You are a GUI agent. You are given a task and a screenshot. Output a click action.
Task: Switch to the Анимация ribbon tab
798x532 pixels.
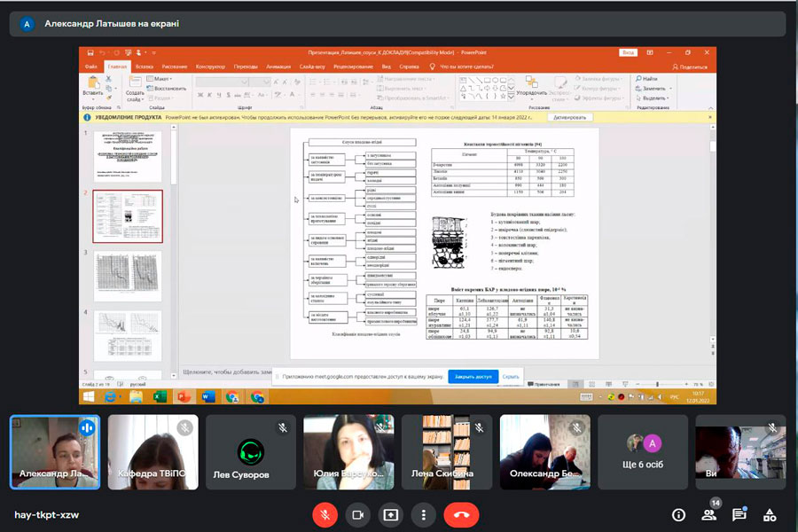[278, 66]
